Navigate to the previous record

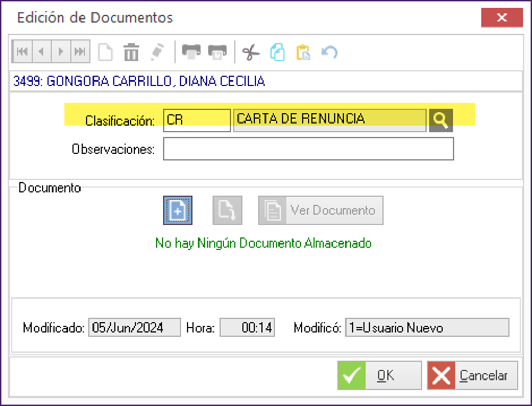click(x=41, y=51)
